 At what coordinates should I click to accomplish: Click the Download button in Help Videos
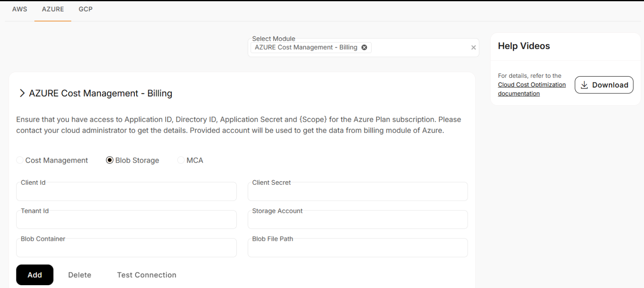(604, 85)
